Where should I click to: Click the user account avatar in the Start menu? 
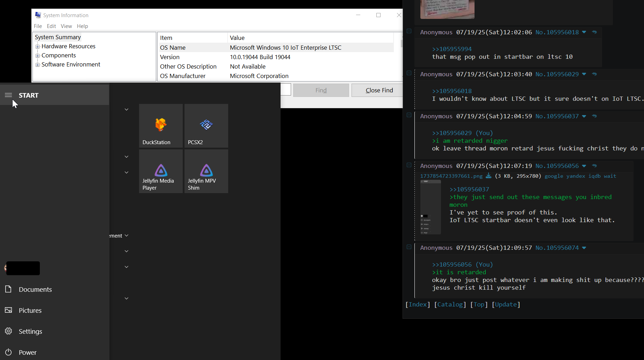click(6, 268)
